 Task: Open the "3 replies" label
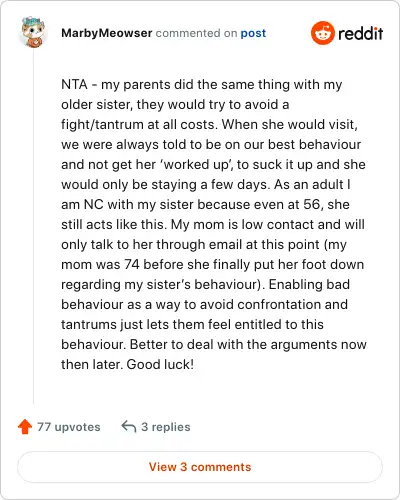point(166,427)
